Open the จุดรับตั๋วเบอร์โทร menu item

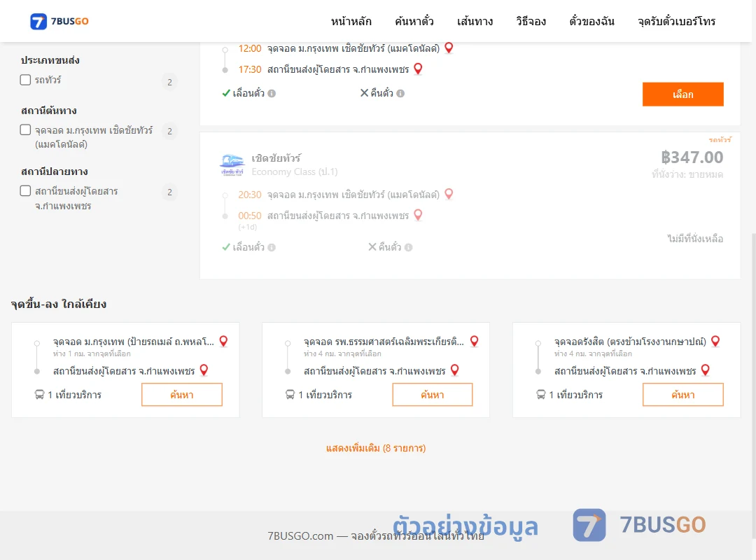point(676,21)
